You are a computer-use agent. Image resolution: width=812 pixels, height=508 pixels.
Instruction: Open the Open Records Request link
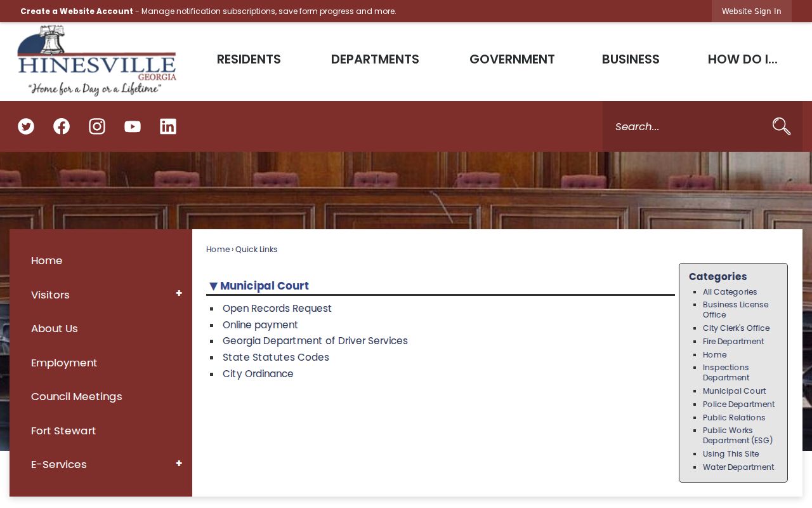[277, 309]
